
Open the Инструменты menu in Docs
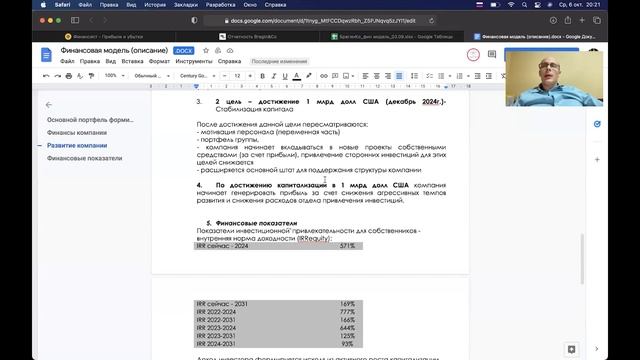click(194, 61)
